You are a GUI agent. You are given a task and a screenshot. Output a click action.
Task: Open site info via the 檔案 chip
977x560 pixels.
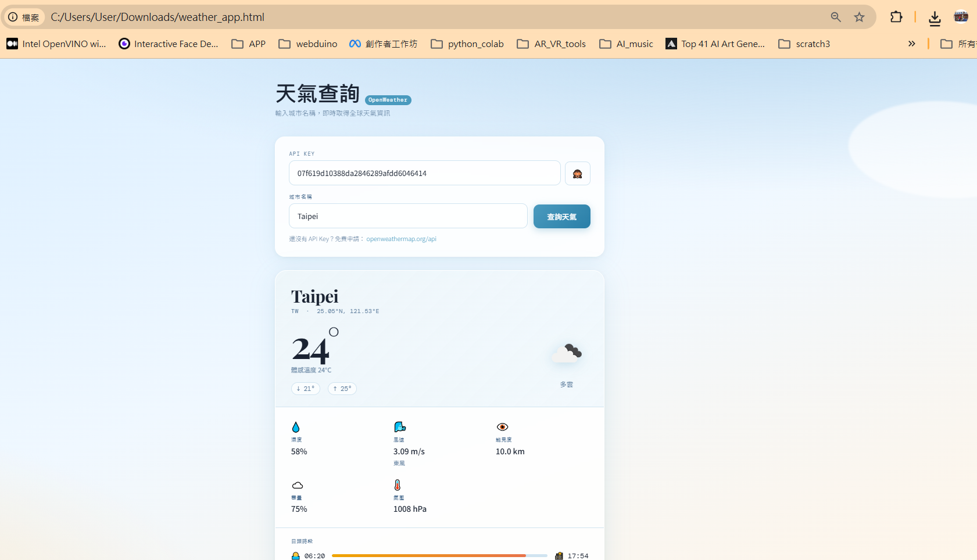(24, 17)
